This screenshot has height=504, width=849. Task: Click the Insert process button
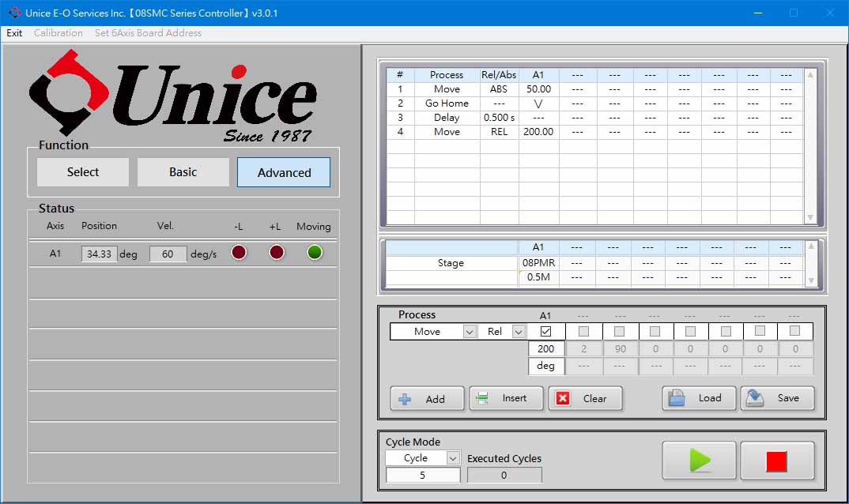tap(506, 398)
